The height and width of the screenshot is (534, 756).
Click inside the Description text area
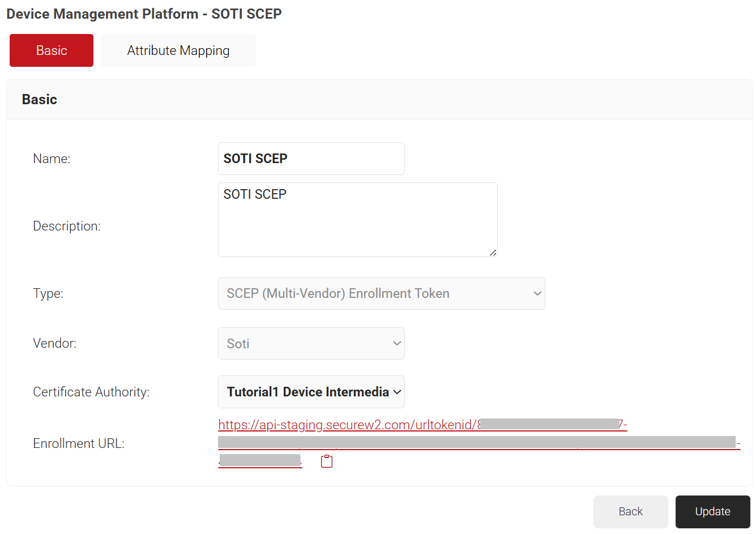click(357, 220)
